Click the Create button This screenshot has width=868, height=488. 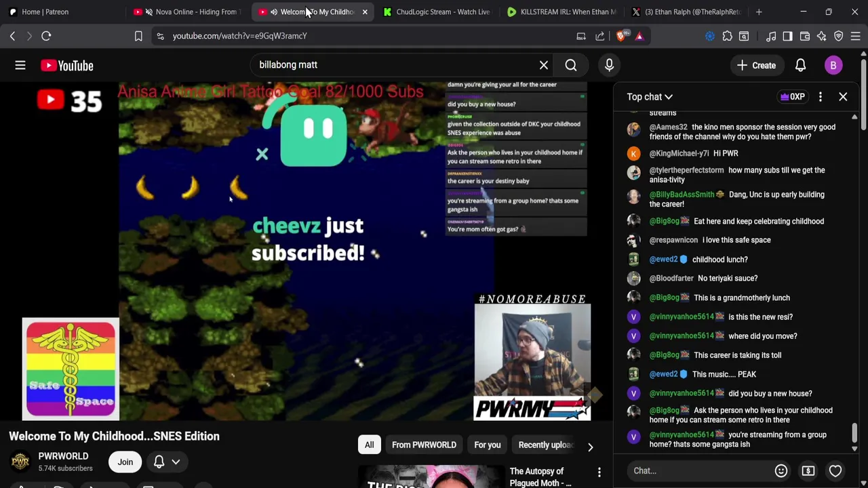click(x=757, y=65)
